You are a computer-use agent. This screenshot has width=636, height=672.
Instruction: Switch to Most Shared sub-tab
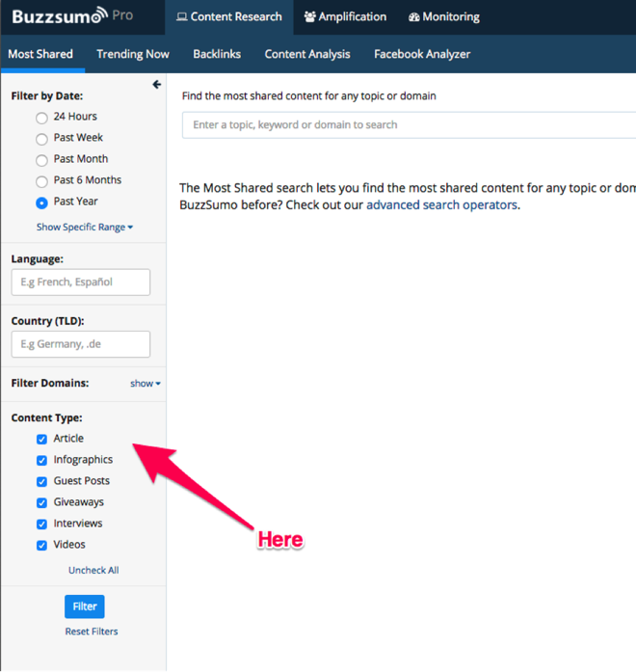point(40,54)
